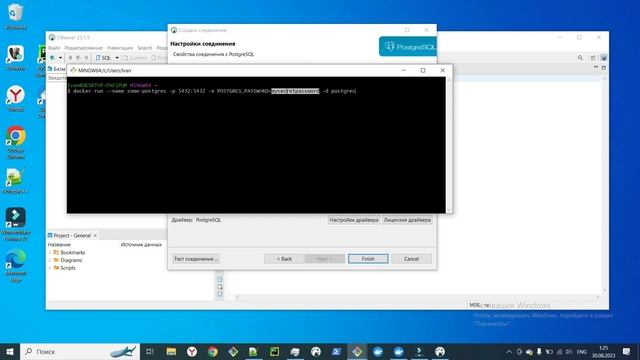Image resolution: width=640 pixels, height=360 pixels.
Task: Open the SQL button dropdown arrow
Action: click(117, 58)
